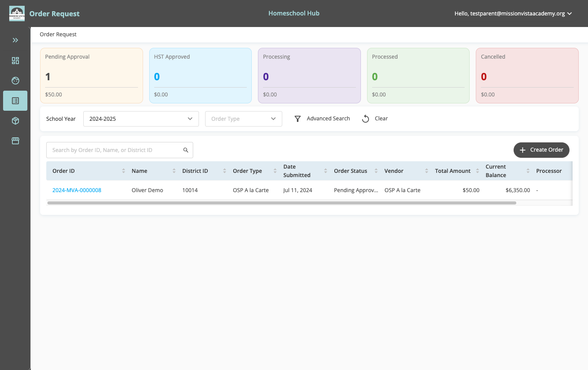Screen dimensions: 588x370
Task: Click the Clear filter text
Action: [x=381, y=118]
